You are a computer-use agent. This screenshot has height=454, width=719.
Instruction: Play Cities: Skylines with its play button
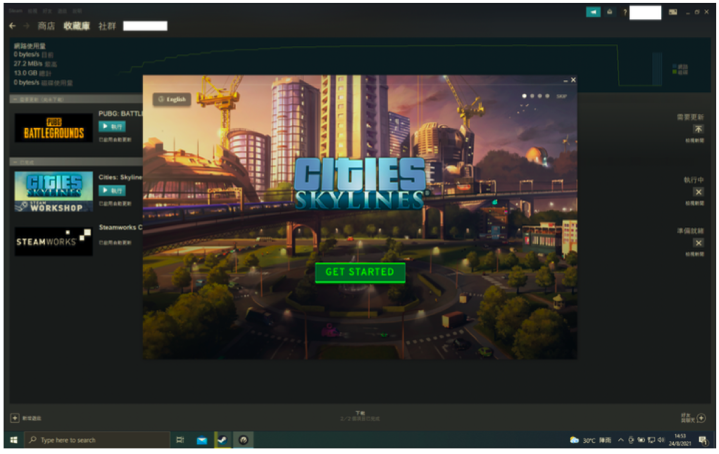pyautogui.click(x=112, y=190)
